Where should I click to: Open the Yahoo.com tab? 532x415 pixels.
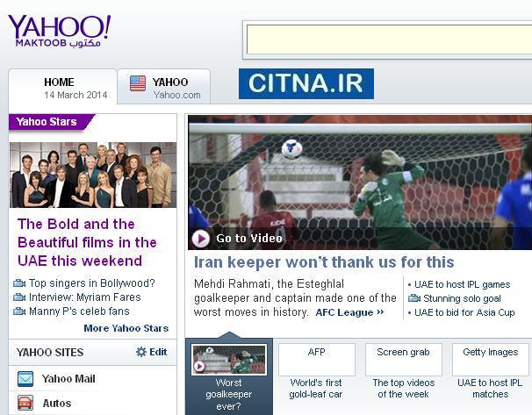pos(164,87)
